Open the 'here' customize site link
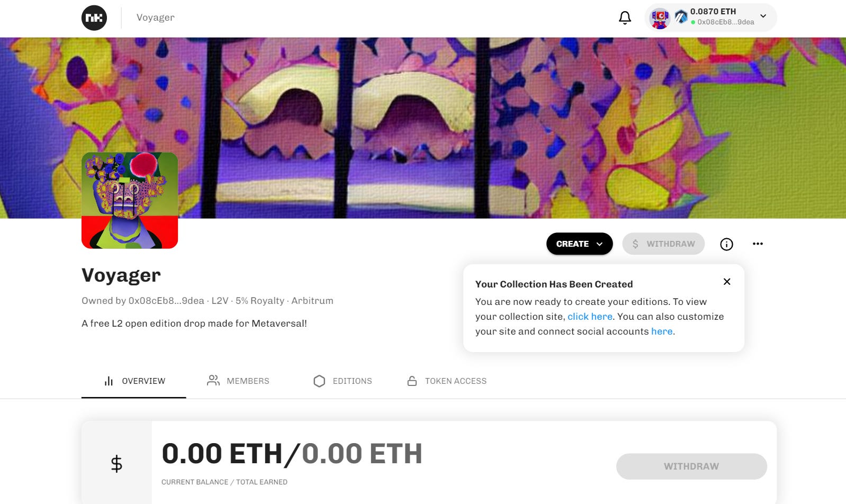The width and height of the screenshot is (846, 504). (x=662, y=331)
